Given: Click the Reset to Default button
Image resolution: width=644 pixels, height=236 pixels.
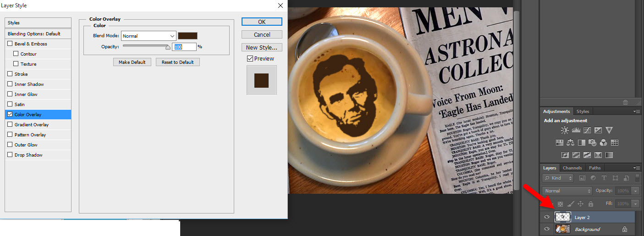Looking at the screenshot, I should [177, 62].
